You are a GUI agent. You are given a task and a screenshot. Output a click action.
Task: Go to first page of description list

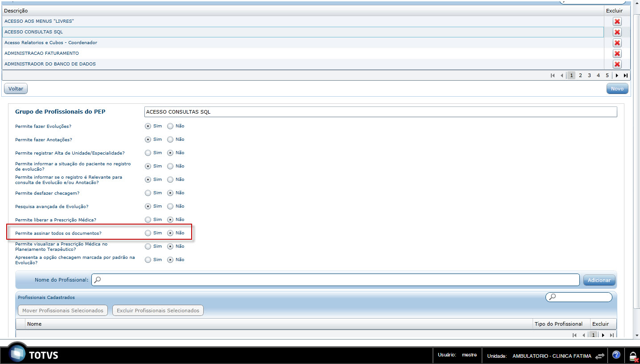[x=553, y=75]
